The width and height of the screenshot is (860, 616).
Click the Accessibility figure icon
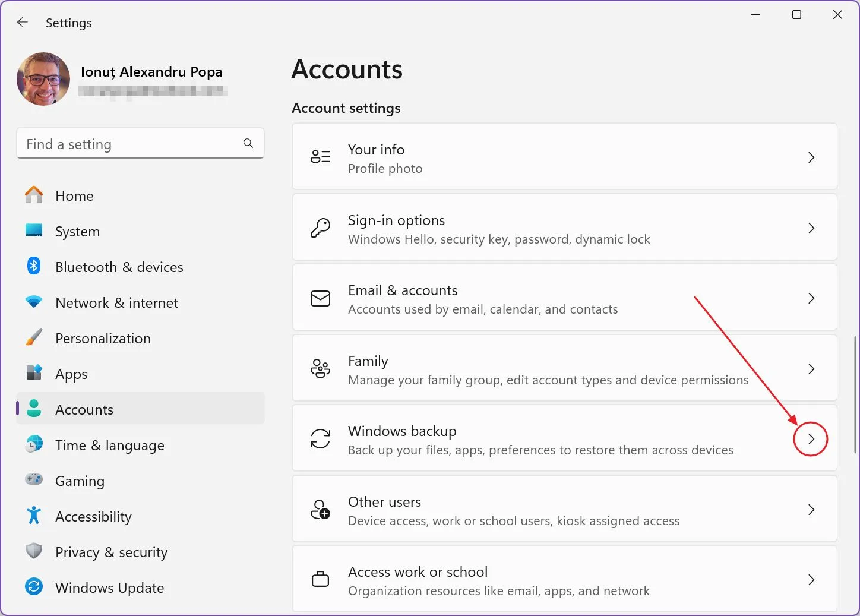(34, 516)
